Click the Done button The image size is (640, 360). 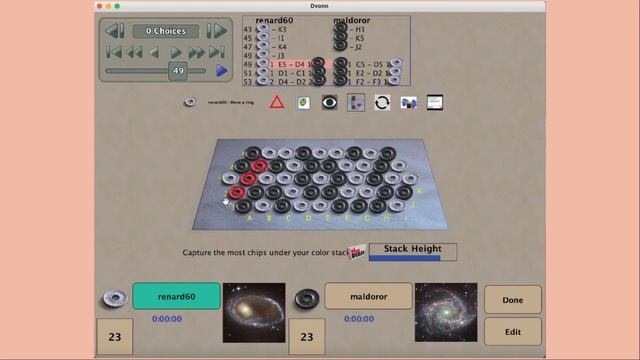point(513,300)
